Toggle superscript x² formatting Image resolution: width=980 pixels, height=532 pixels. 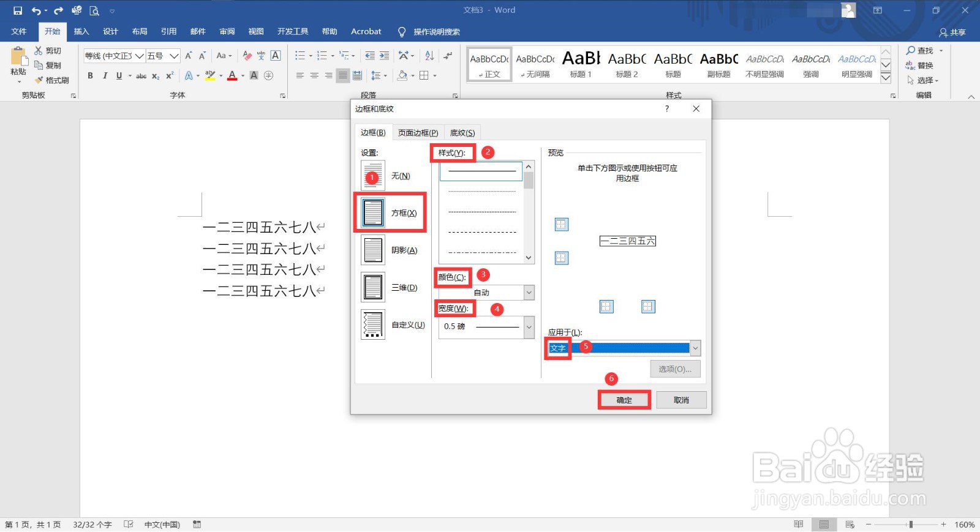tap(170, 76)
